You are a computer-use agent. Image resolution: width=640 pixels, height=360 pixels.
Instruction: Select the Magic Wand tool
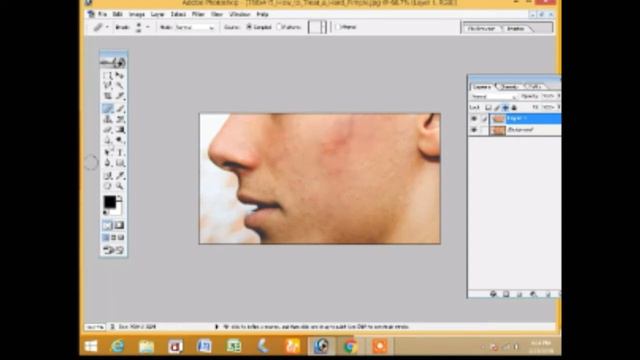click(120, 86)
